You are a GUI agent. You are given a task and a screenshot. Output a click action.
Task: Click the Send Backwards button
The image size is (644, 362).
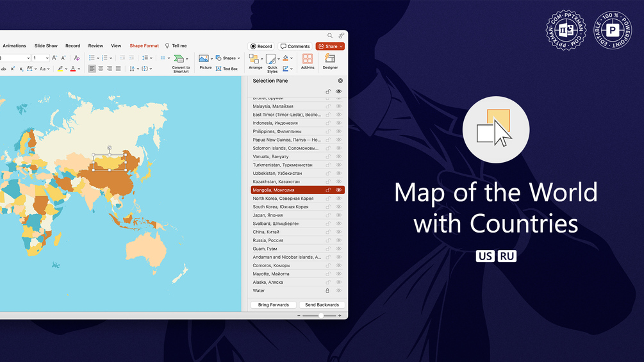(x=322, y=305)
